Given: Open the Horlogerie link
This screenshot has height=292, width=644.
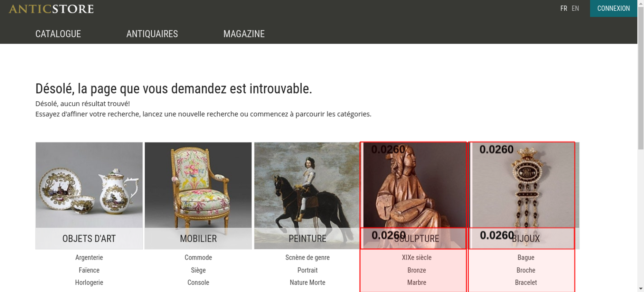Looking at the screenshot, I should click(89, 282).
